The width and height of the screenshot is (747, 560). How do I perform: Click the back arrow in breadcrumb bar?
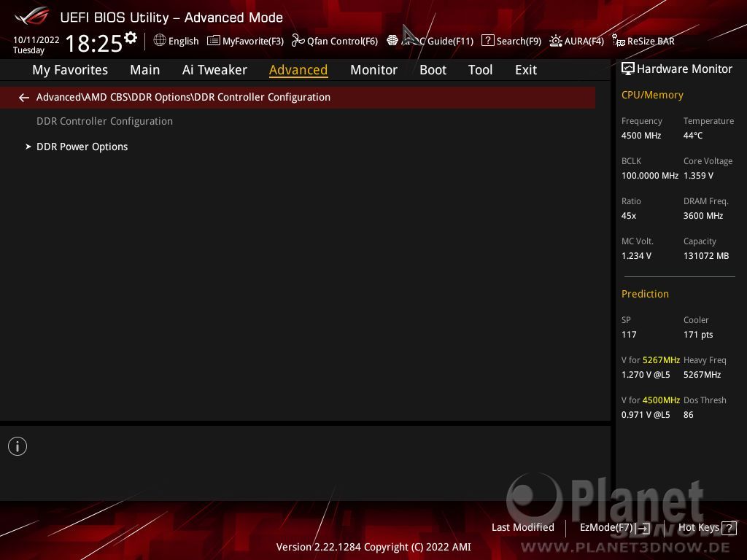24,98
